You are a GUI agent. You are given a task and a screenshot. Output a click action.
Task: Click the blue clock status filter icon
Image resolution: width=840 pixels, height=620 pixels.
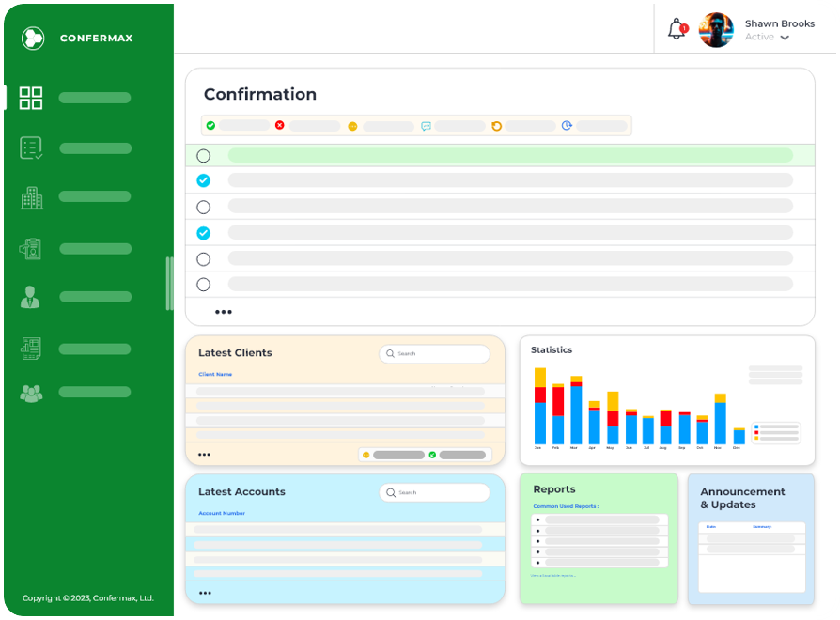coord(568,125)
